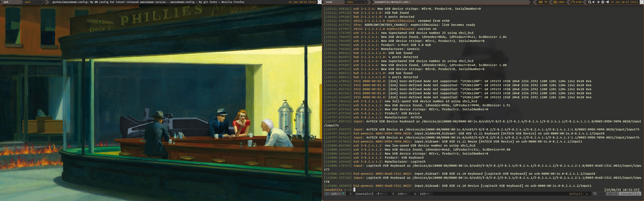
Task: Switch to the term tag
Action: (329, 2)
